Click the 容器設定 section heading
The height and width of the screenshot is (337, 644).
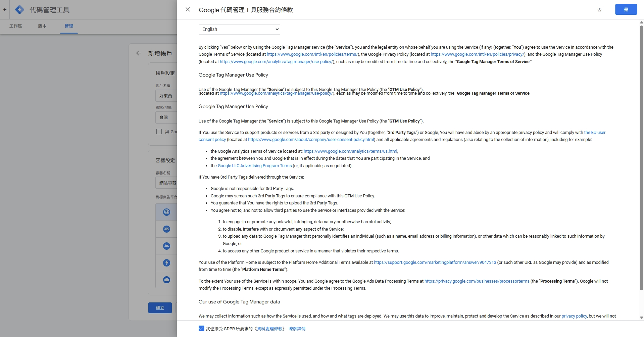click(x=165, y=160)
